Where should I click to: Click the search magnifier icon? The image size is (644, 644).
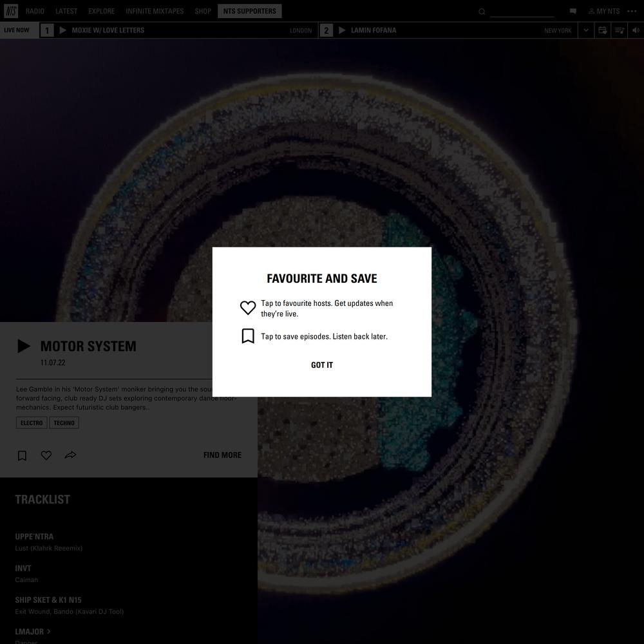pyautogui.click(x=482, y=12)
